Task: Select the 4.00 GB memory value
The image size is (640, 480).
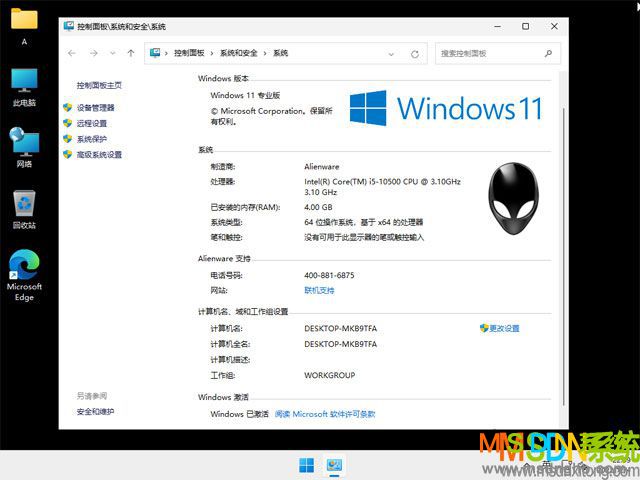Action: 318,207
